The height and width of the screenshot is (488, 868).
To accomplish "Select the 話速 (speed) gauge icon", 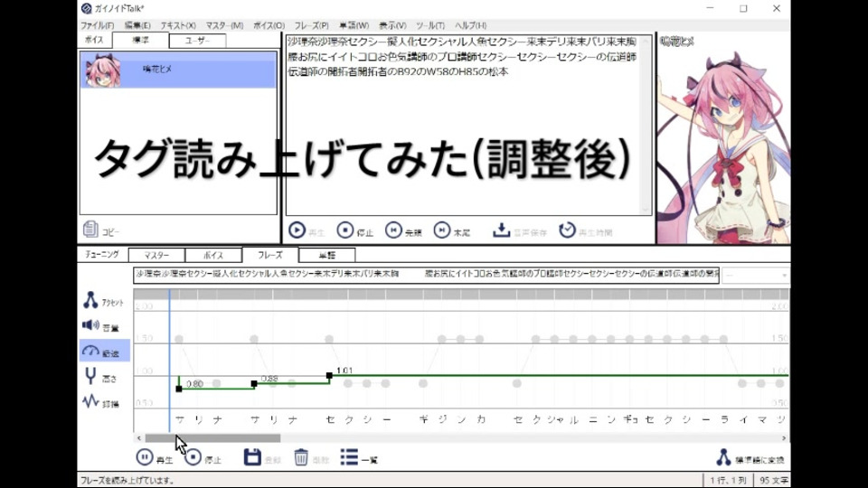I will [x=90, y=351].
